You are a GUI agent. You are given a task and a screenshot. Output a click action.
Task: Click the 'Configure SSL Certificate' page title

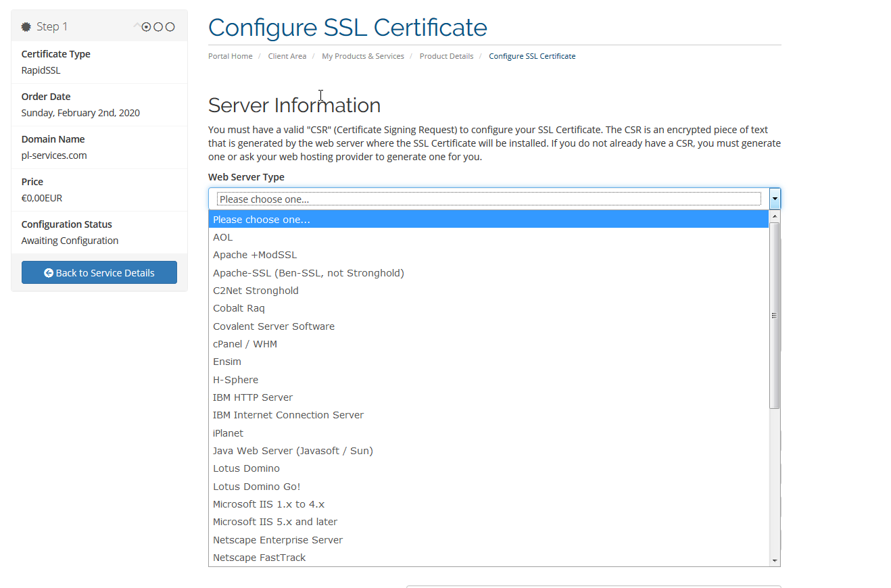point(347,27)
